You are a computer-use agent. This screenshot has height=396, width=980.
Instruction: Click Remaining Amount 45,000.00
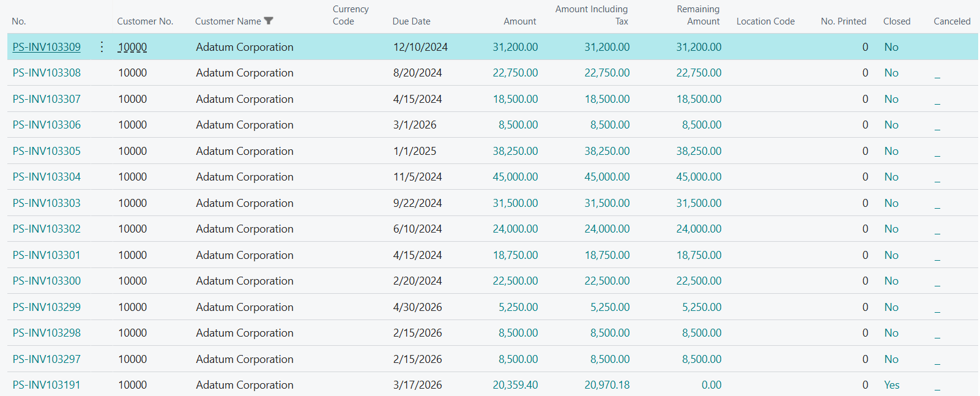click(x=699, y=177)
